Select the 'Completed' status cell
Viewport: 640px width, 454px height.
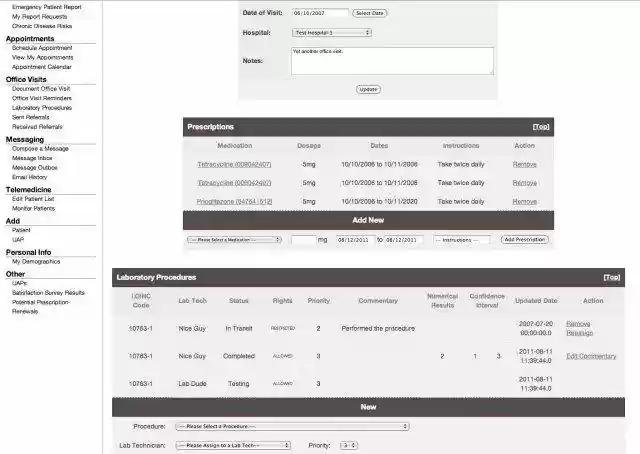point(239,356)
